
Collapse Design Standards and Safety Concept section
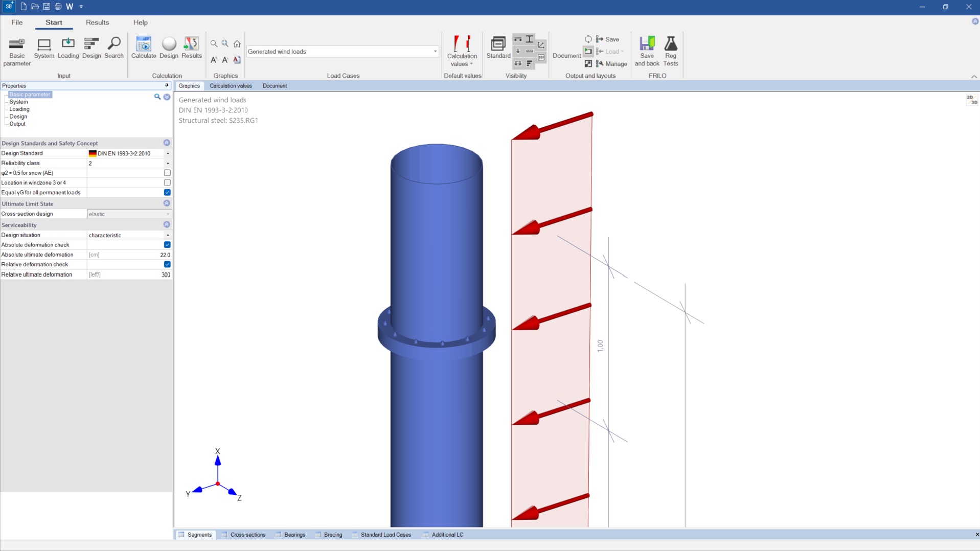[x=167, y=143]
